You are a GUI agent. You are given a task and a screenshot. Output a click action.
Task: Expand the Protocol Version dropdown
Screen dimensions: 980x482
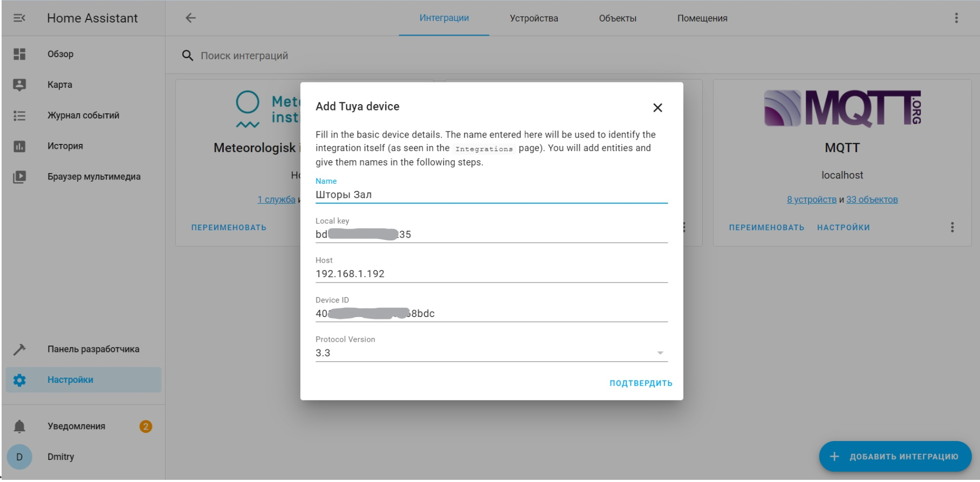491,348
